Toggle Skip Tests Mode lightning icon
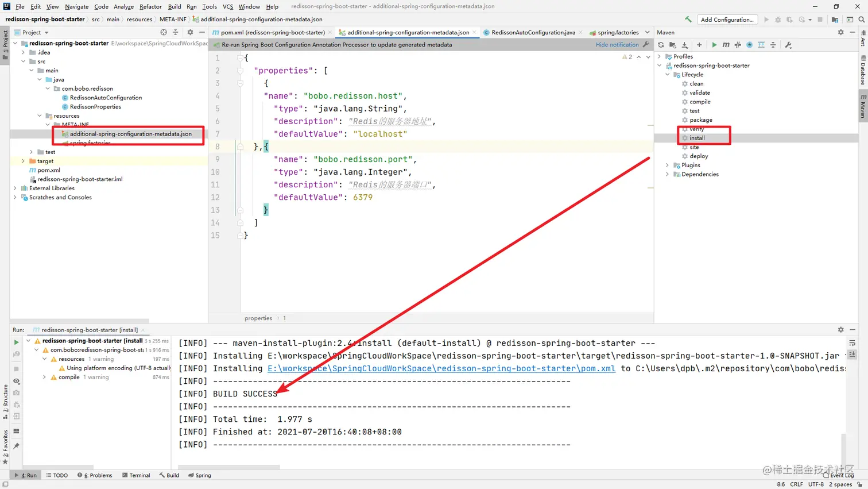Screen dimensions: 868x489 click(x=750, y=45)
